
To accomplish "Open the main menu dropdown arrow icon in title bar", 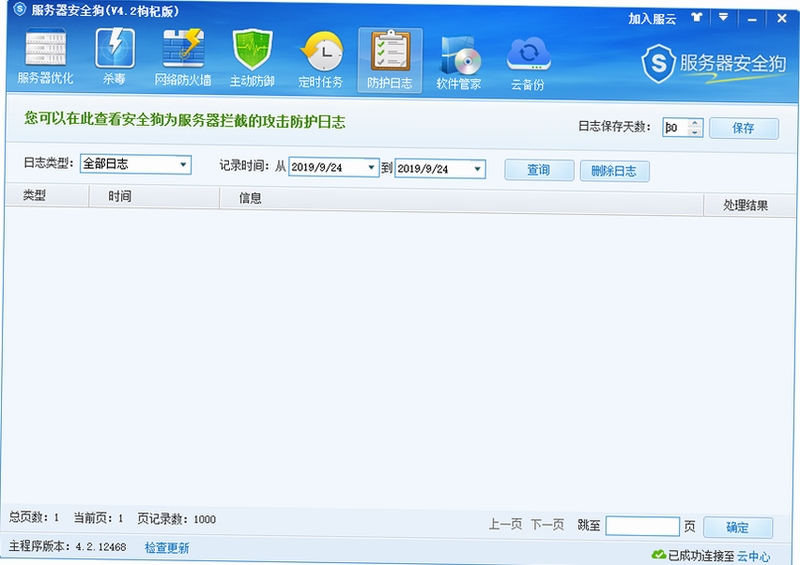I will coord(723,17).
